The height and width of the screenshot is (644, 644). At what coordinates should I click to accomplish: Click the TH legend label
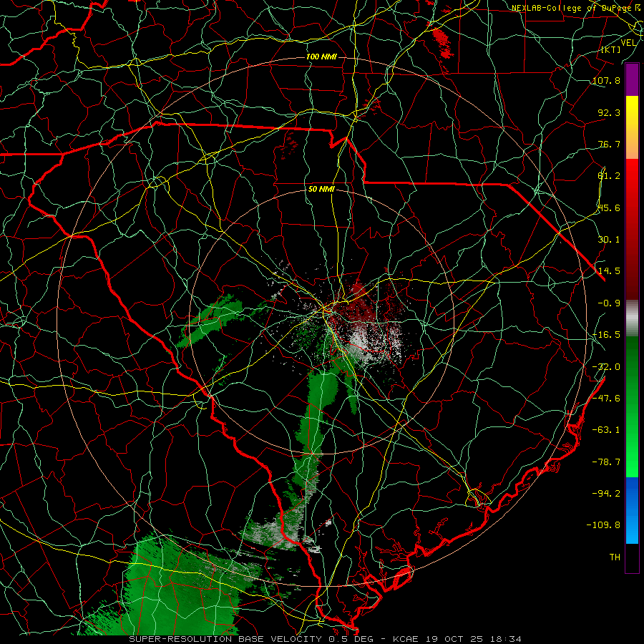pyautogui.click(x=615, y=557)
